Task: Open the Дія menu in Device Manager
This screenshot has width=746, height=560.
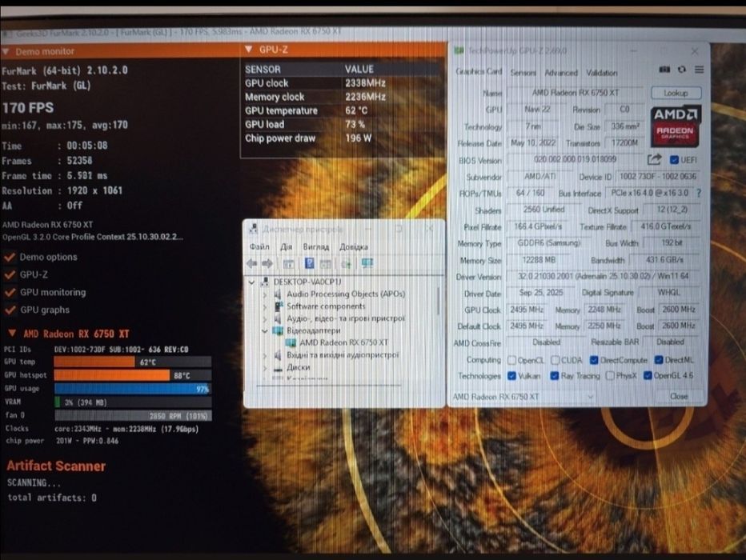Action: pyautogui.click(x=286, y=246)
